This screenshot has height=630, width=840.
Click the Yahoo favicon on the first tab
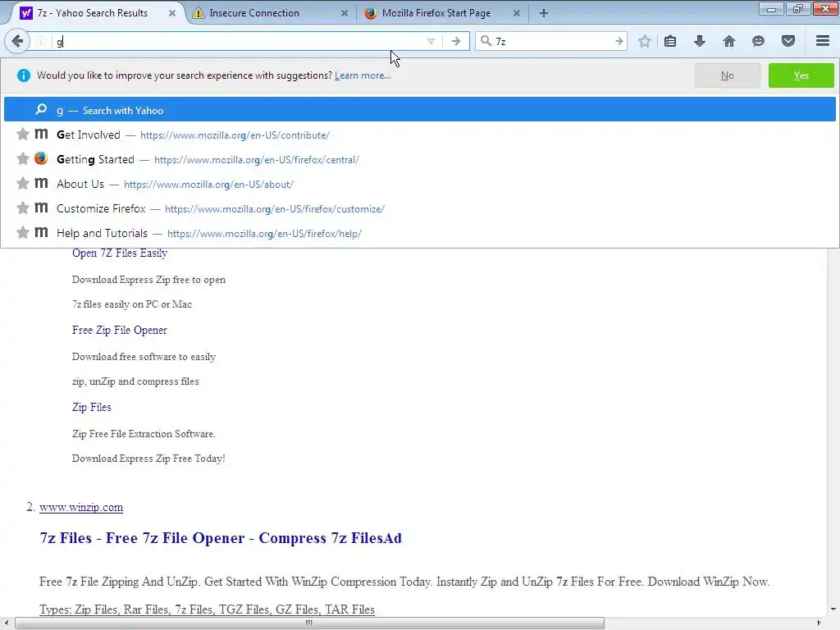point(25,13)
